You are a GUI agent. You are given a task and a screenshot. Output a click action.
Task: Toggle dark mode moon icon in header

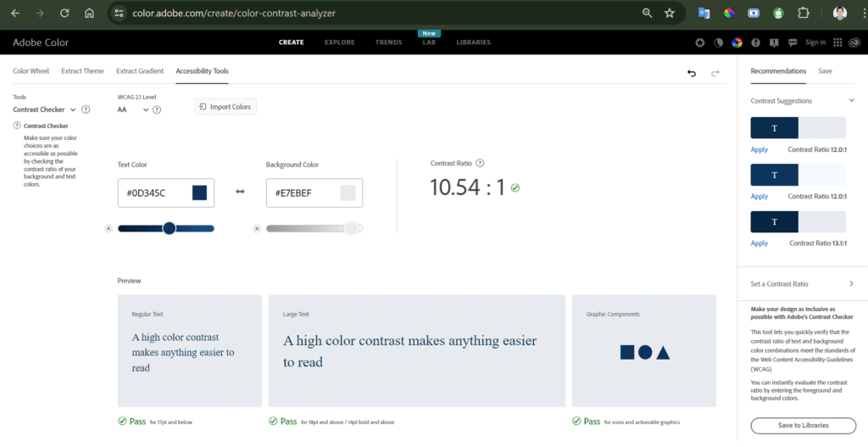(719, 42)
